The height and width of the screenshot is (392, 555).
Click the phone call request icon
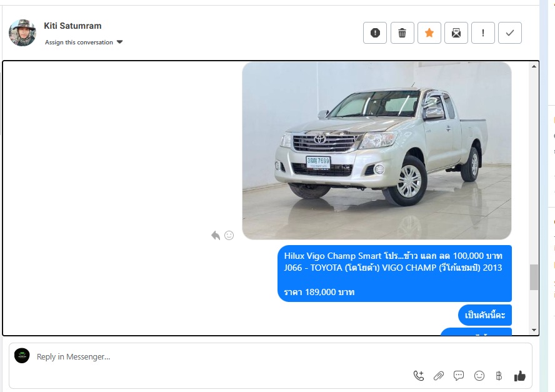click(419, 376)
